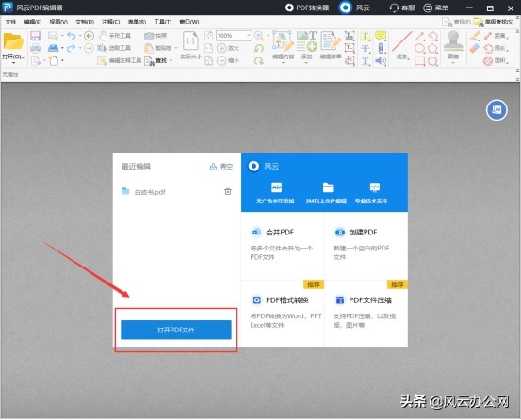The width and height of the screenshot is (521, 420).
Task: Open the 窗口(W) menu
Action: coord(189,22)
